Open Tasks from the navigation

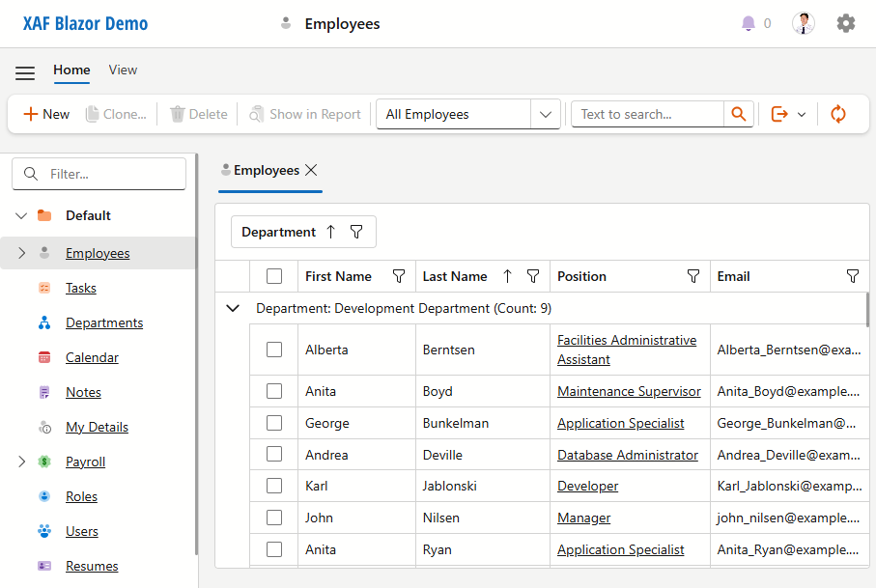(x=81, y=288)
